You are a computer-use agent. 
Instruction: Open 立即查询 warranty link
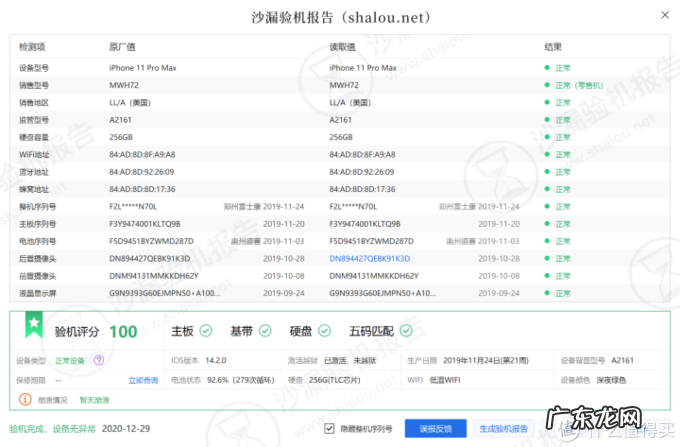143,380
